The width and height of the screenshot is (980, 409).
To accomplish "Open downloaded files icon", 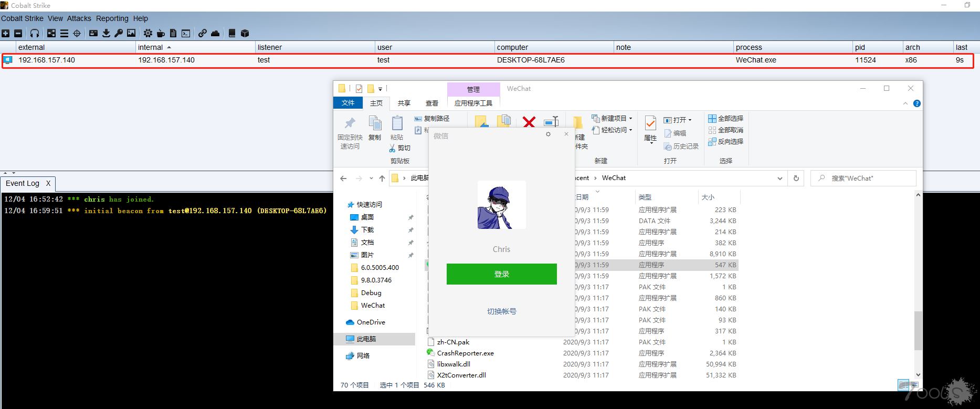I will pyautogui.click(x=106, y=33).
